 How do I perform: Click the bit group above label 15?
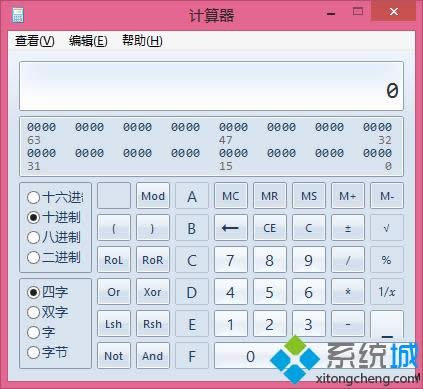pyautogui.click(x=233, y=153)
